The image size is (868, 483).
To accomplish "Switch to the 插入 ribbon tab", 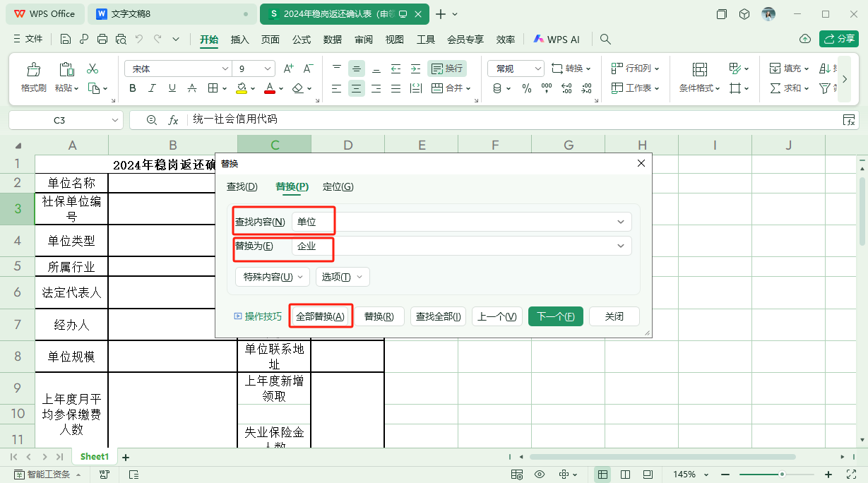I will [x=239, y=40].
